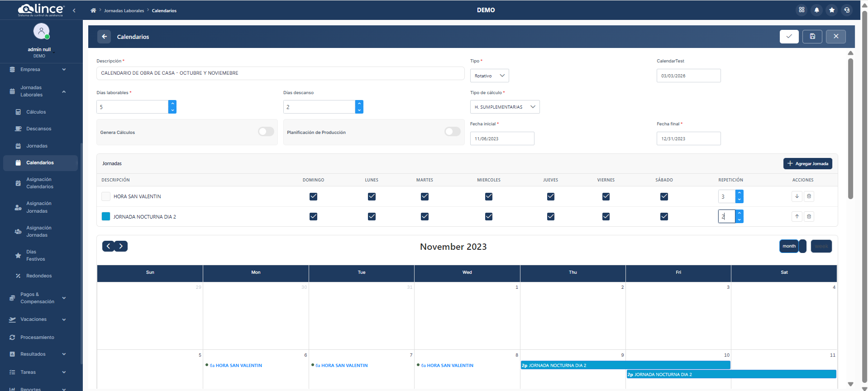Click the Fecha inicial date field

[x=502, y=138]
